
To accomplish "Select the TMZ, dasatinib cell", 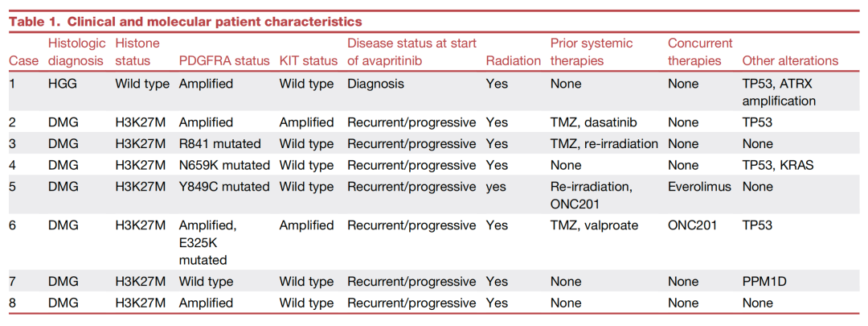I will [593, 122].
